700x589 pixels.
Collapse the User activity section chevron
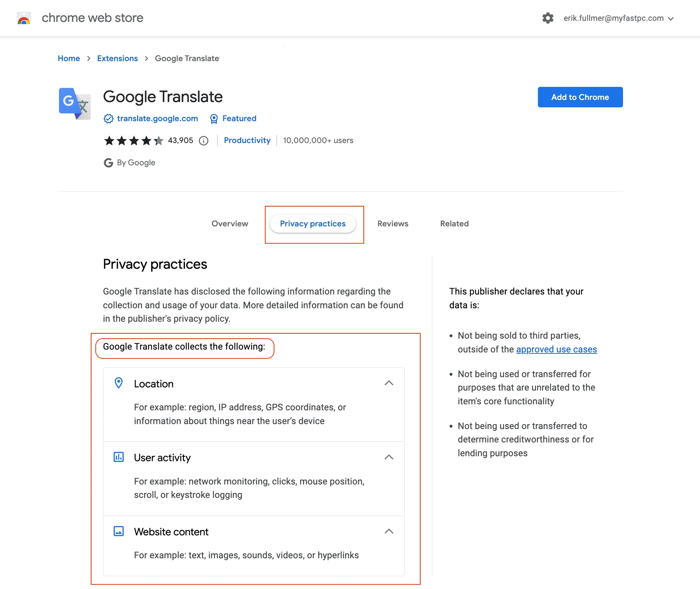tap(389, 457)
